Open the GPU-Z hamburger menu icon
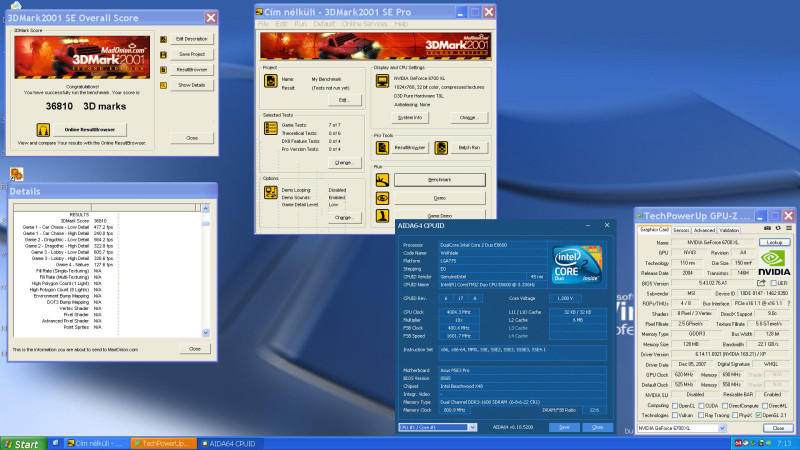Image resolution: width=800 pixels, height=450 pixels. click(789, 229)
